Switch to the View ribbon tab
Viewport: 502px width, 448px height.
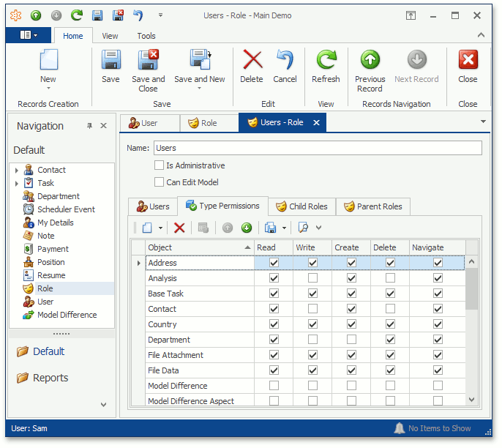point(110,36)
